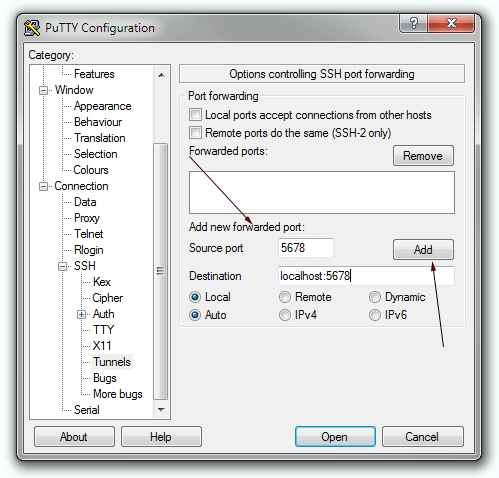Expand the Auth tree node
The height and width of the screenshot is (478, 499).
81,314
